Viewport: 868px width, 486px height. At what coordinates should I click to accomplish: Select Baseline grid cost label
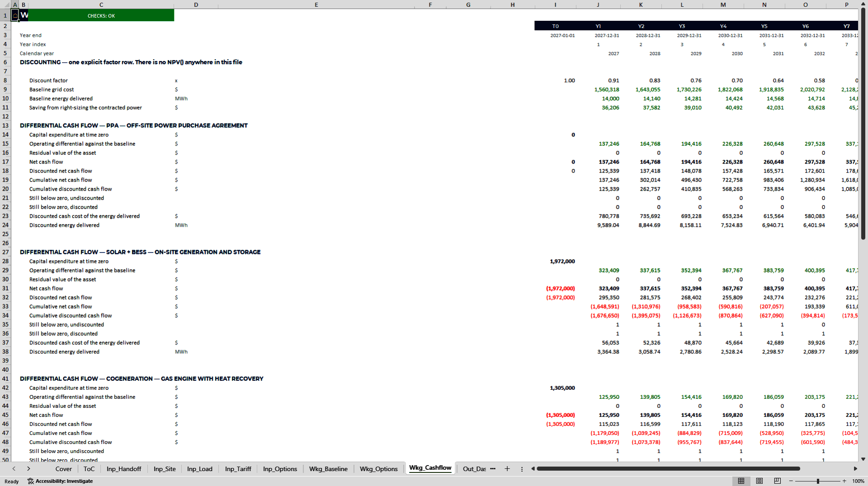[52, 89]
